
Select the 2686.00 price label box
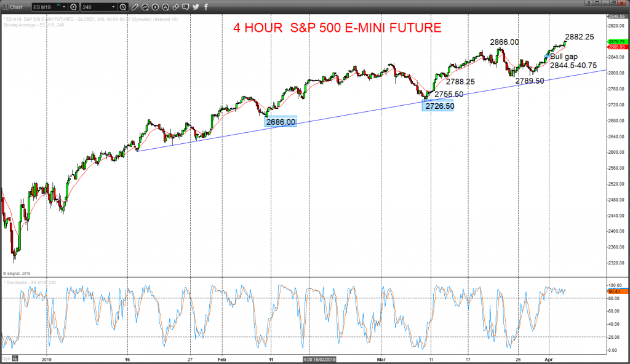click(281, 122)
